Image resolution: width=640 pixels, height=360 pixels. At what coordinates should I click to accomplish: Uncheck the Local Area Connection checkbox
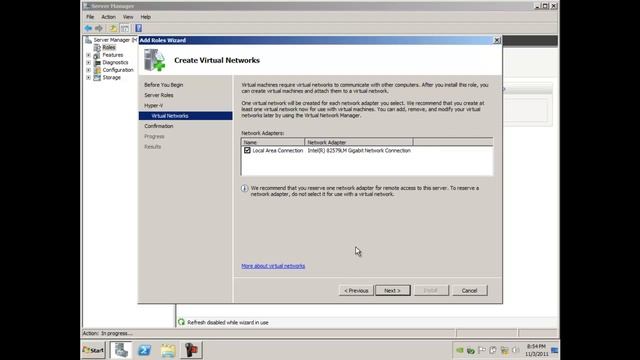pyautogui.click(x=247, y=150)
